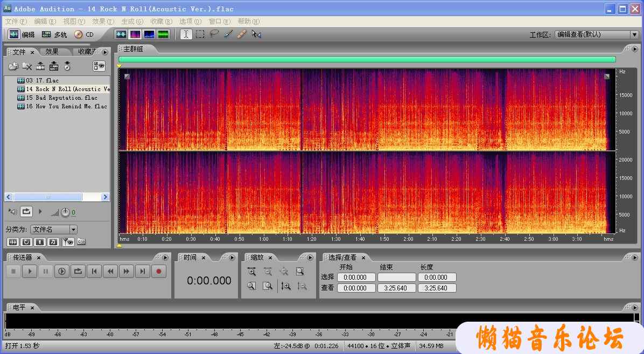Click Zoom In Vertically icon
This screenshot has height=354, width=644.
coord(286,286)
